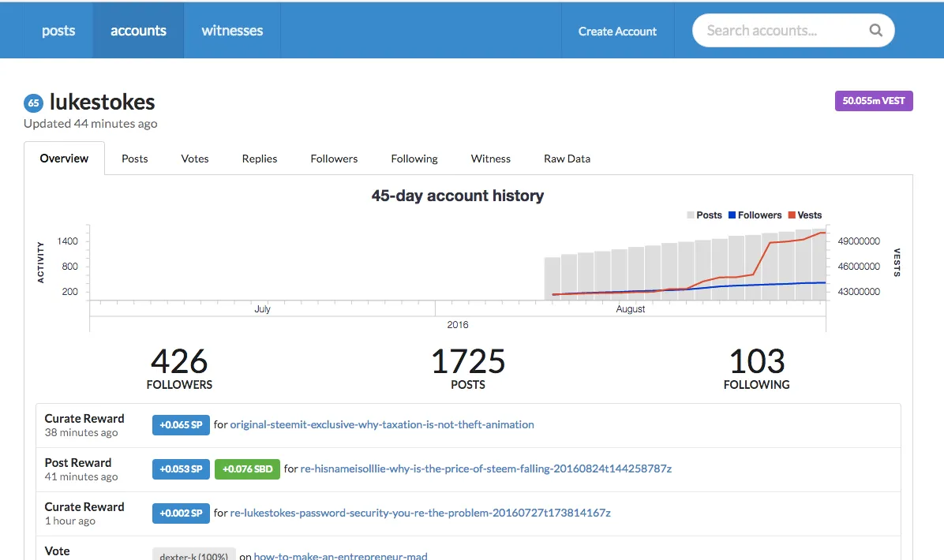
Task: Switch to the Posts tab
Action: (134, 159)
